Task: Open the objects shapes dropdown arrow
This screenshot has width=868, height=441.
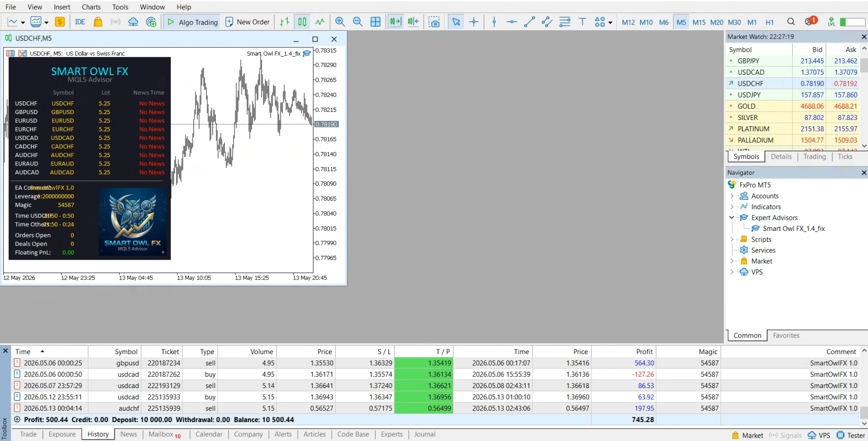Action: coord(610,23)
